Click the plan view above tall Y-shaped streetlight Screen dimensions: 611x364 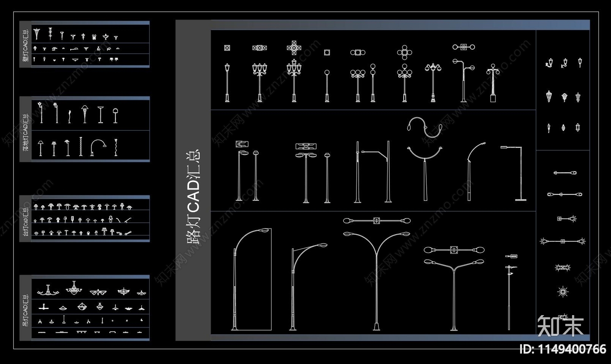(377, 221)
